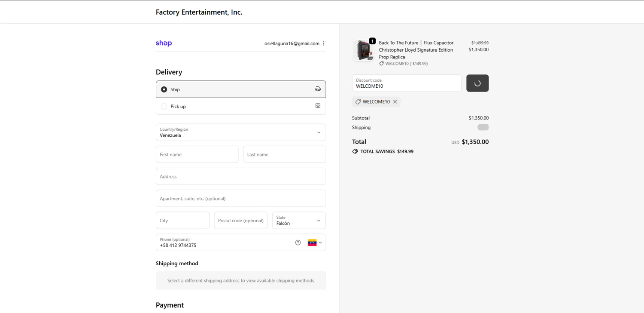This screenshot has width=644, height=313.
Task: Click the Subtotal label
Action: pos(361,118)
